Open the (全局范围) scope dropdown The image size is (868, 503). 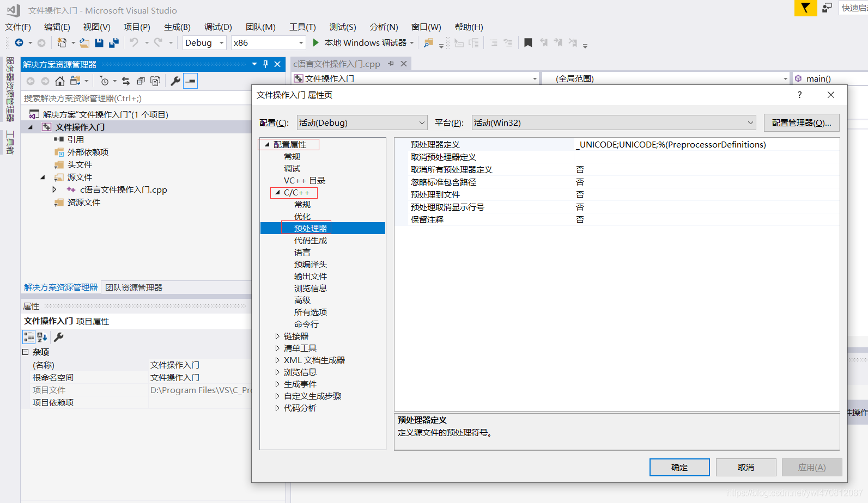[665, 78]
